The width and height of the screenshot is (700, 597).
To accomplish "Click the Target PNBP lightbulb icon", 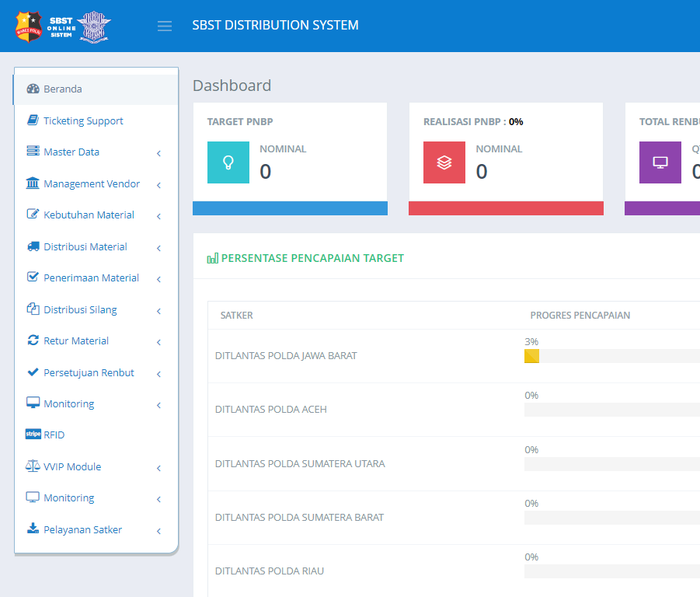I will 228,162.
